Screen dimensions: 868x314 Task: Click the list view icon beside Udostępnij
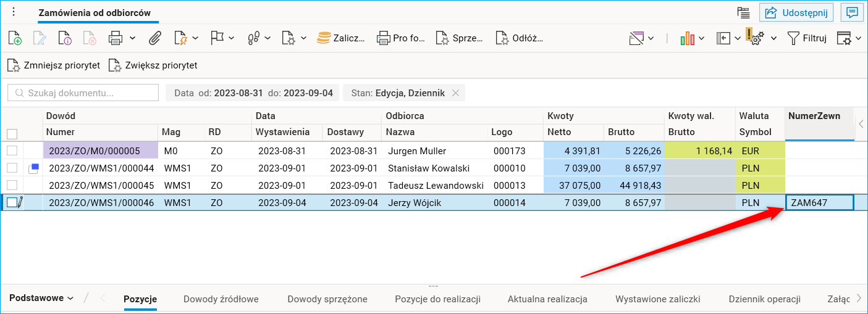743,12
